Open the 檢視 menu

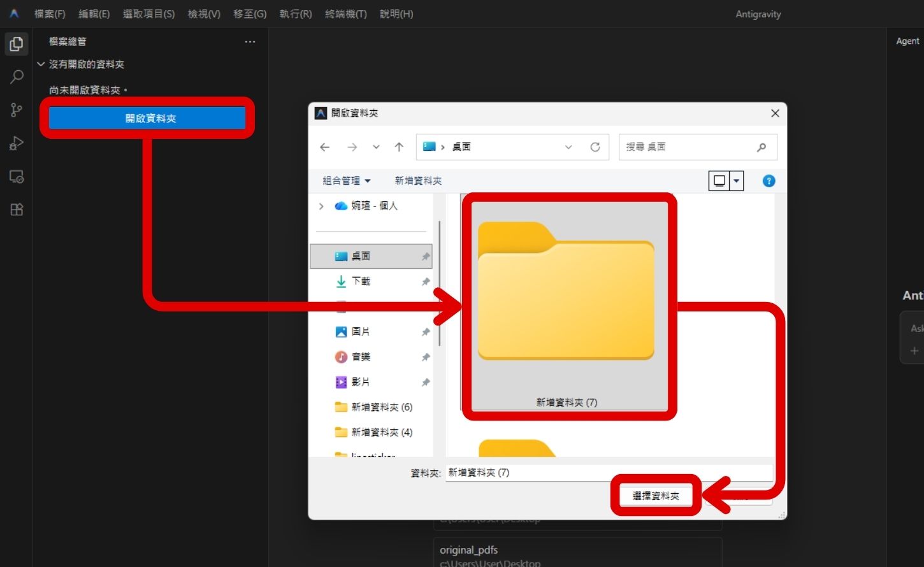pos(203,13)
